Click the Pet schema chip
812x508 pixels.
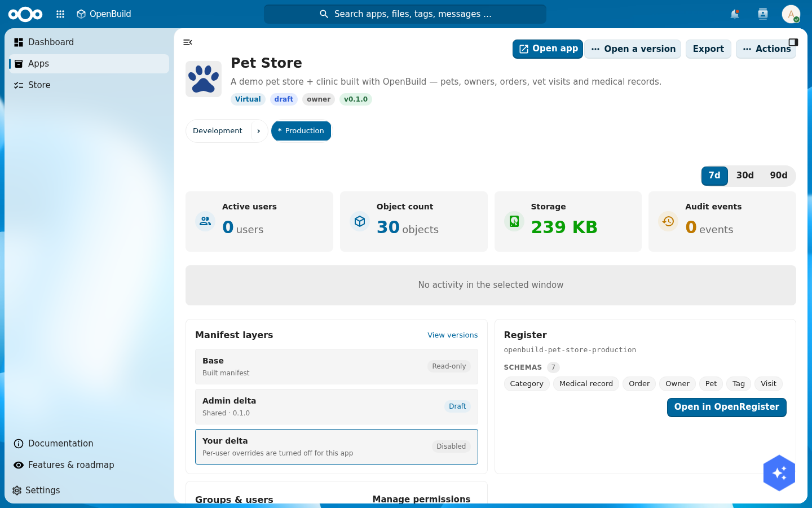tap(711, 384)
